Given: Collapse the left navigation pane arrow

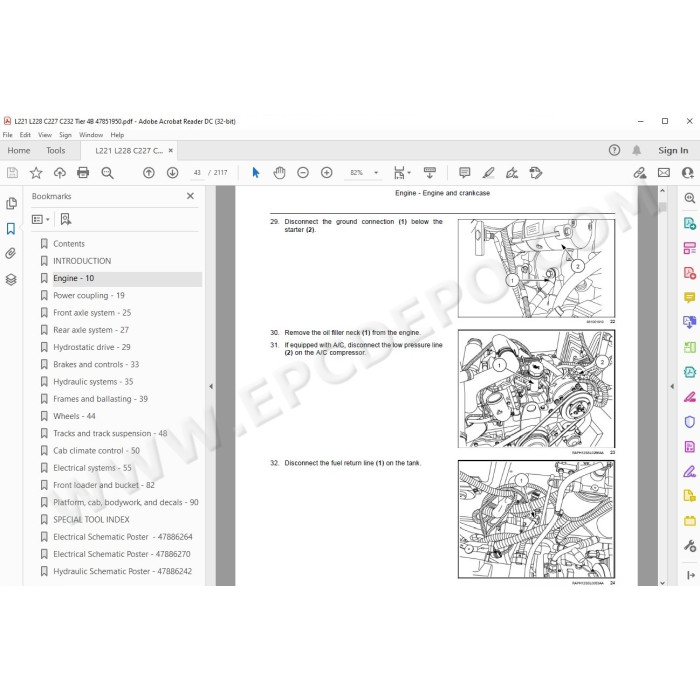Looking at the screenshot, I should pyautogui.click(x=211, y=387).
